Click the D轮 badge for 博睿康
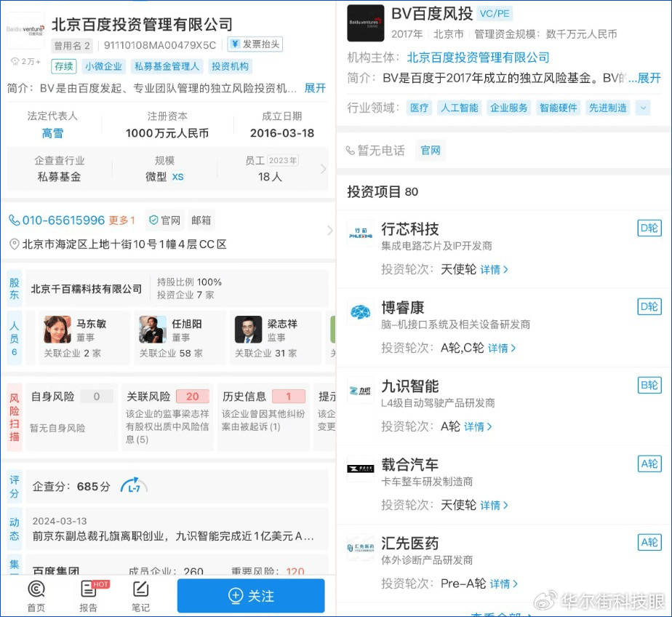This screenshot has height=617, width=672. coord(649,306)
